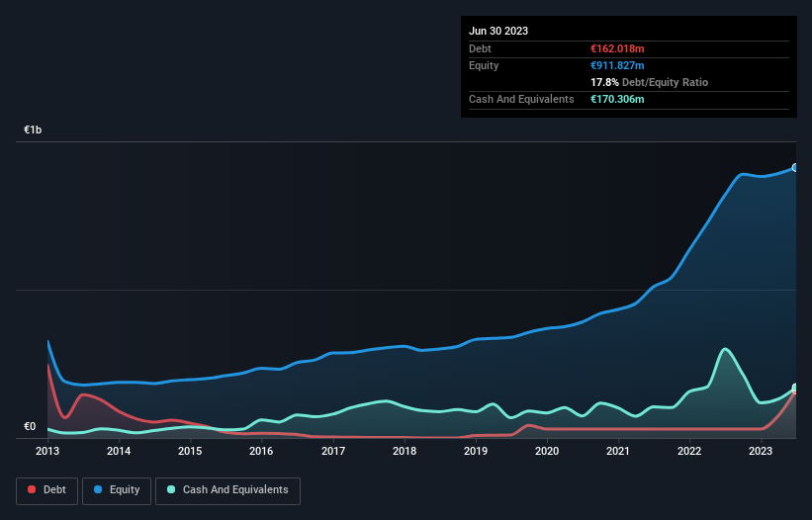
Task: Click the €162.018m debt value
Action: pyautogui.click(x=617, y=48)
